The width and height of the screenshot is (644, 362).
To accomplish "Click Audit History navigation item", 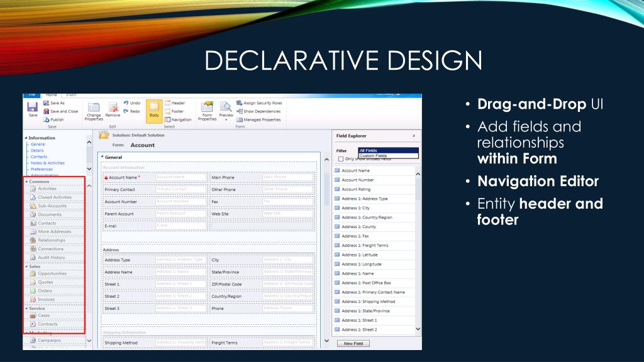I will point(52,257).
